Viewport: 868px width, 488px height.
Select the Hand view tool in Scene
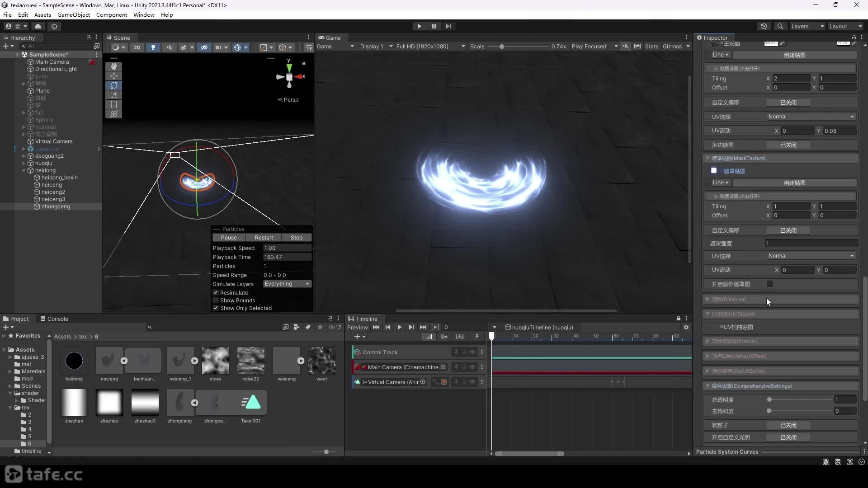[x=113, y=66]
